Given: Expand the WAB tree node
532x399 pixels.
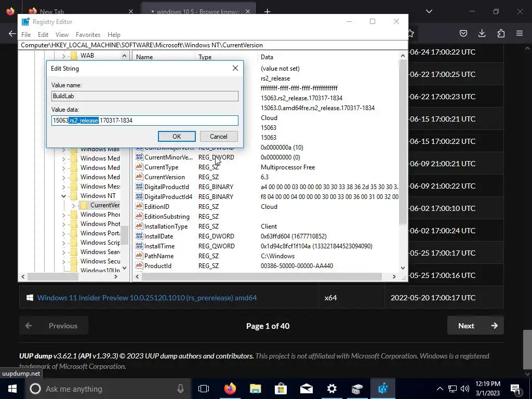Looking at the screenshot, I should point(63,56).
